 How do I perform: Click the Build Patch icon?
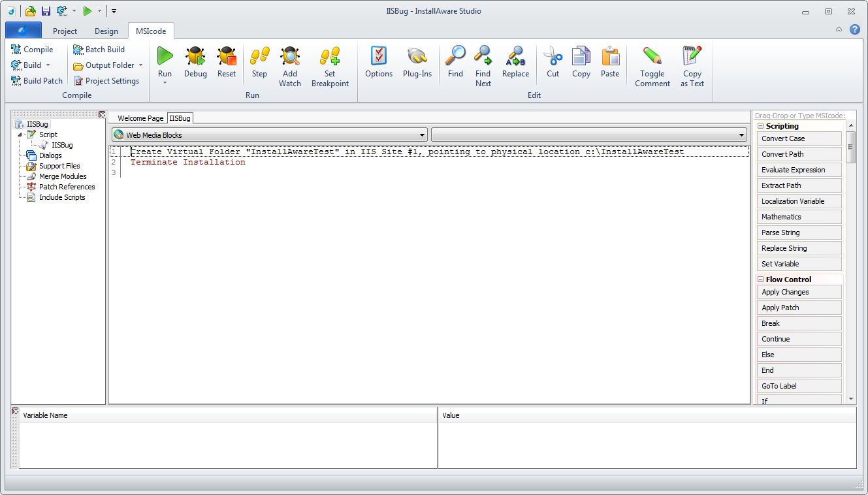(16, 81)
